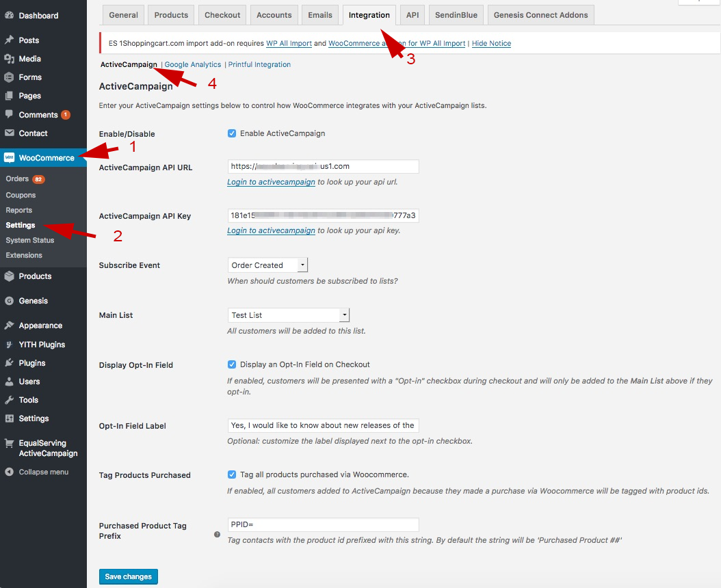Click the ActiveCampaign API URL field
This screenshot has width=721, height=588.
pyautogui.click(x=324, y=166)
